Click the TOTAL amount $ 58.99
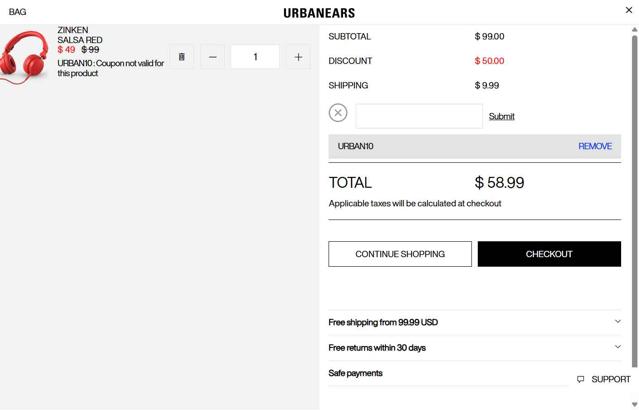Image resolution: width=639 pixels, height=410 pixels. point(499,183)
